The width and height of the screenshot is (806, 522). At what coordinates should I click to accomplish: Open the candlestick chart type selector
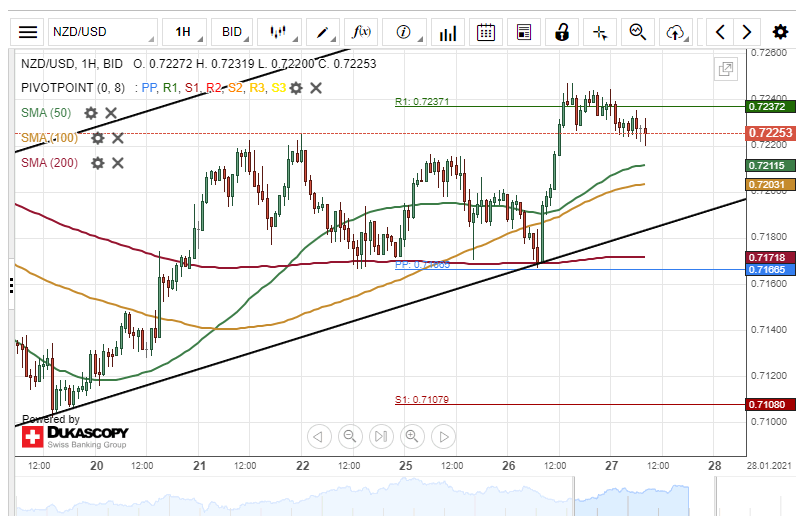(x=279, y=32)
